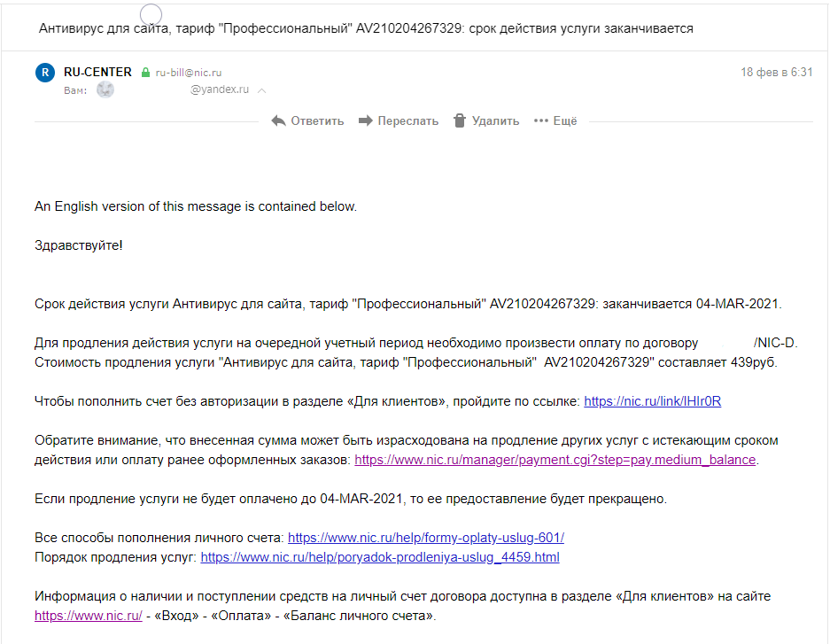The width and height of the screenshot is (830, 644).
Task: Click the trash can delete icon
Action: tap(460, 120)
